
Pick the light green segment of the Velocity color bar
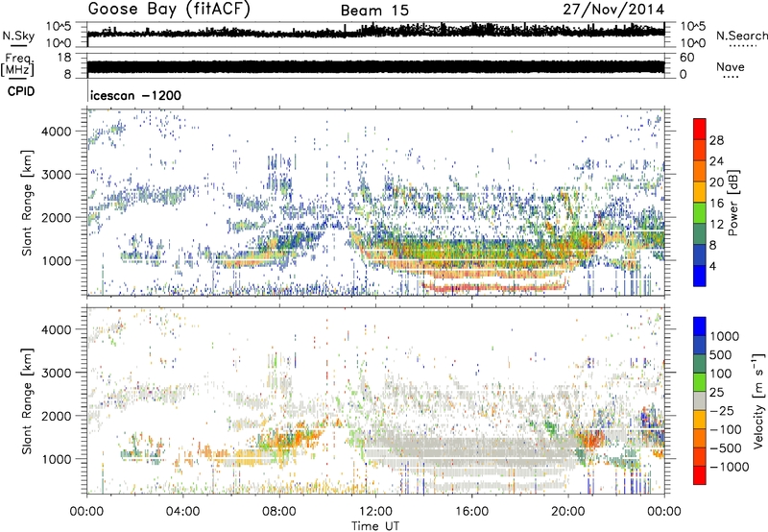(700, 382)
